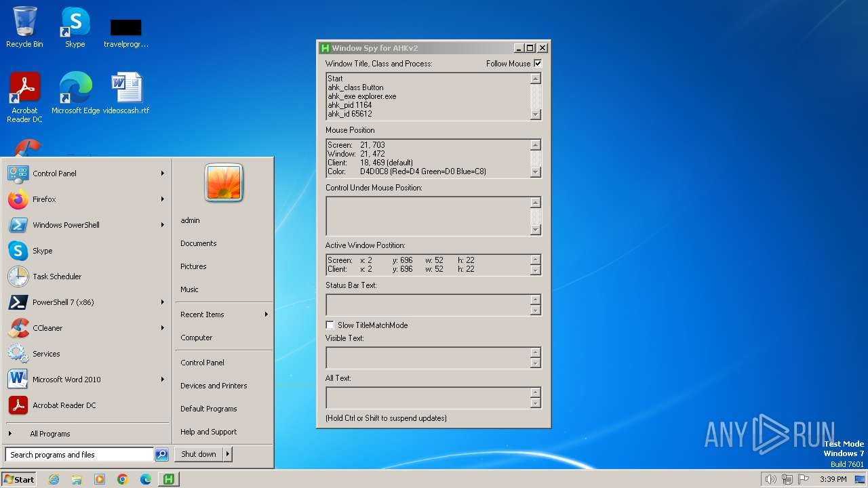
Task: Click the AutoHotkey taskbar button
Action: pyautogui.click(x=168, y=479)
